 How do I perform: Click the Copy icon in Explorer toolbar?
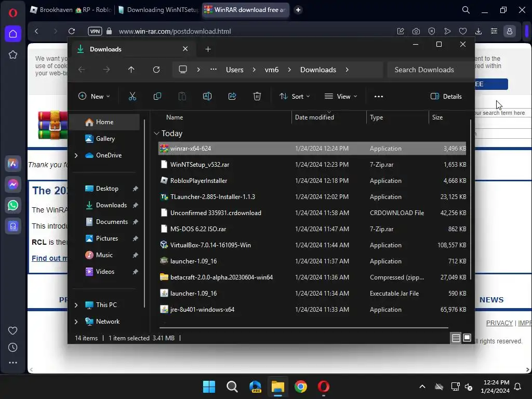(157, 96)
